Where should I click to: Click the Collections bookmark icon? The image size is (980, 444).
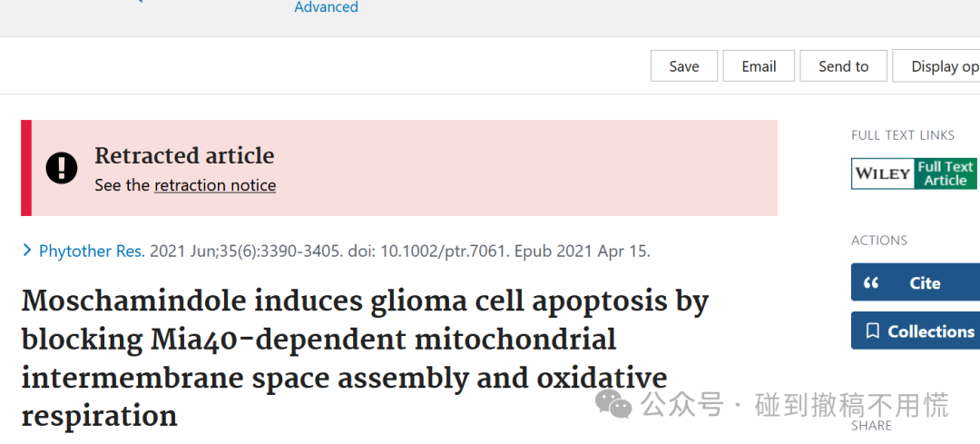point(873,331)
